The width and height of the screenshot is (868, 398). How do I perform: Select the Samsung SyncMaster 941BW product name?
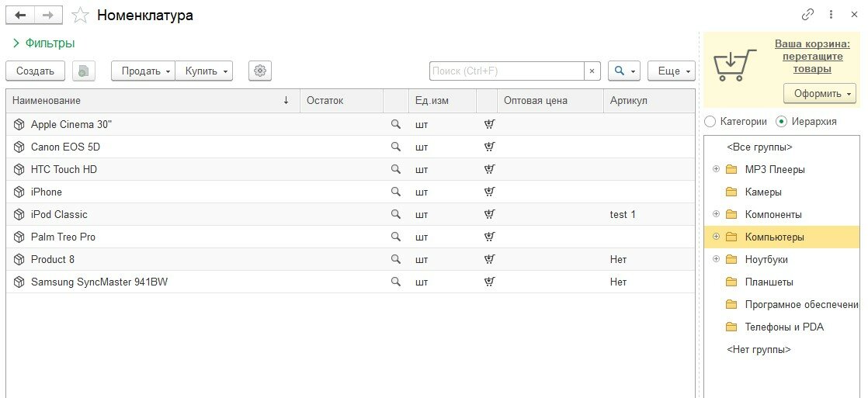click(x=99, y=282)
